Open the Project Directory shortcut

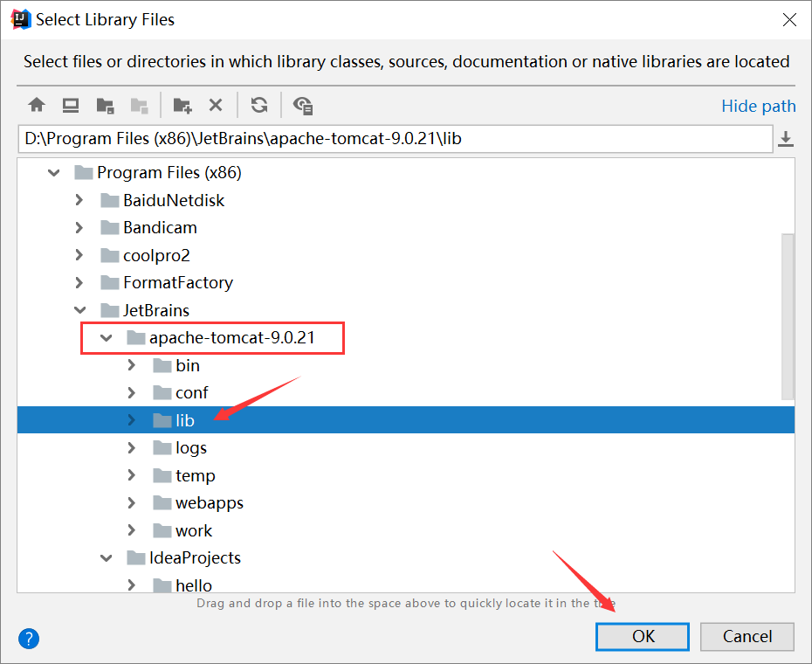[x=105, y=104]
